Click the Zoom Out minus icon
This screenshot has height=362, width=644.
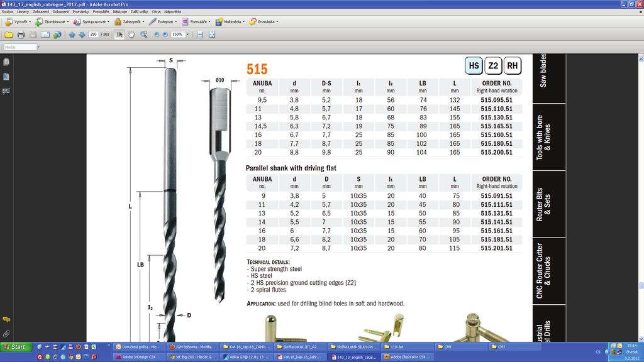tap(157, 35)
